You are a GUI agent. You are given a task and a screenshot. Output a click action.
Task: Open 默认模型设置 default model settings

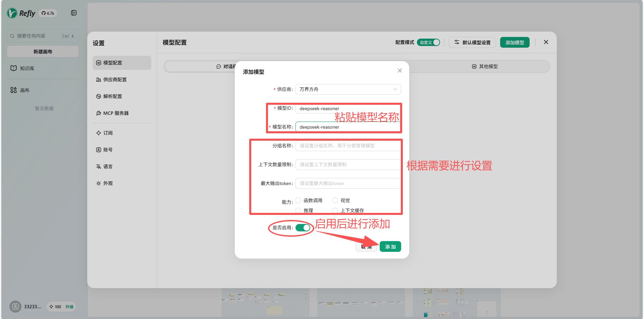472,42
